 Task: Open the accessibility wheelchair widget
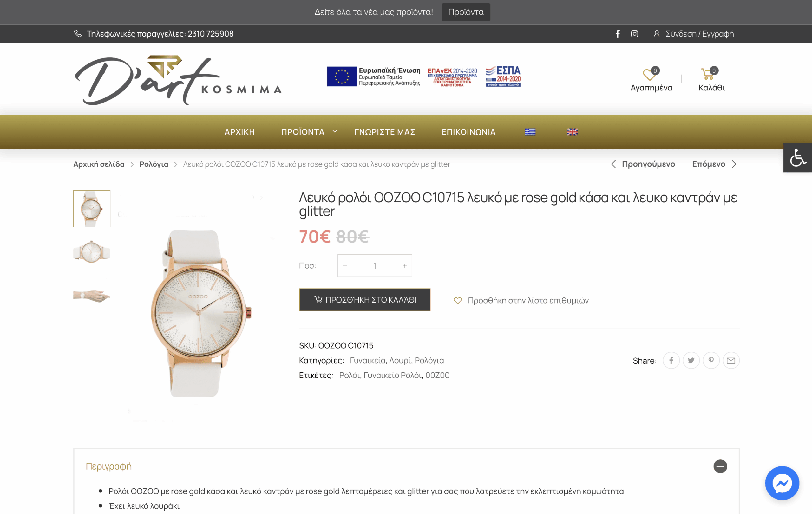(797, 157)
